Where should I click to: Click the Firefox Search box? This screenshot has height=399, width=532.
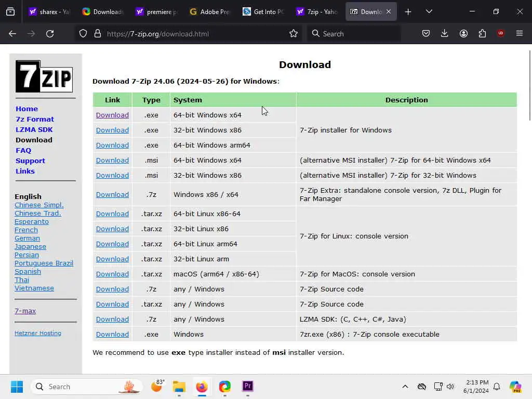354,34
